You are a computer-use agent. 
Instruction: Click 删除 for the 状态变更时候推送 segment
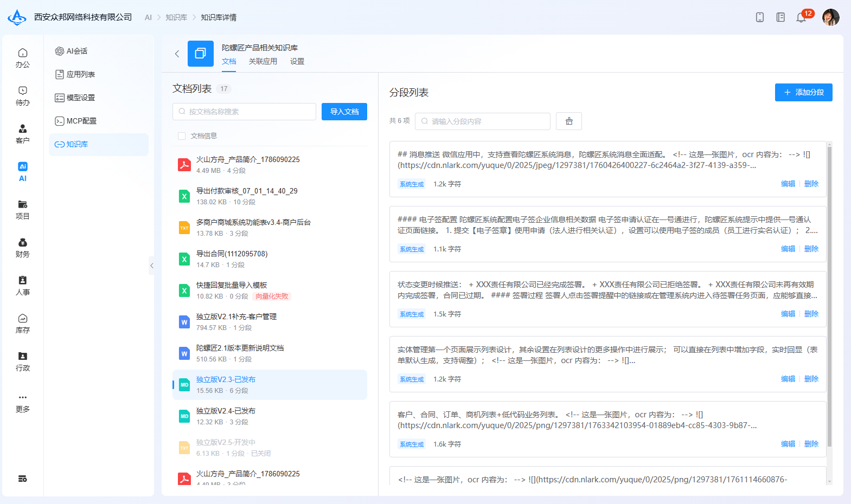811,314
